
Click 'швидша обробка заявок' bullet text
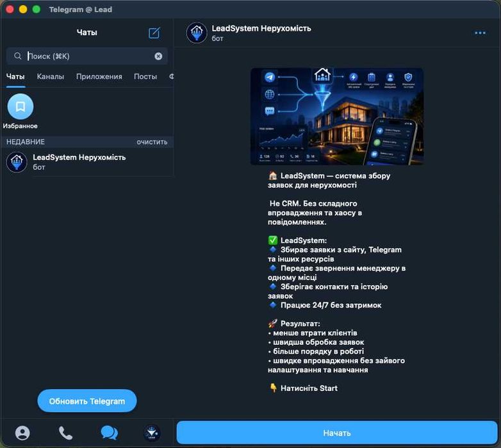[318, 342]
